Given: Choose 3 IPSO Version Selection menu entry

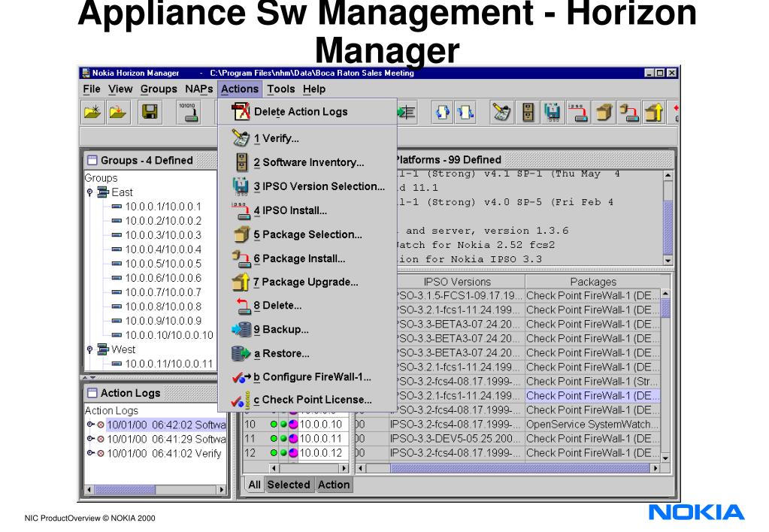Looking at the screenshot, I should click(x=307, y=186).
